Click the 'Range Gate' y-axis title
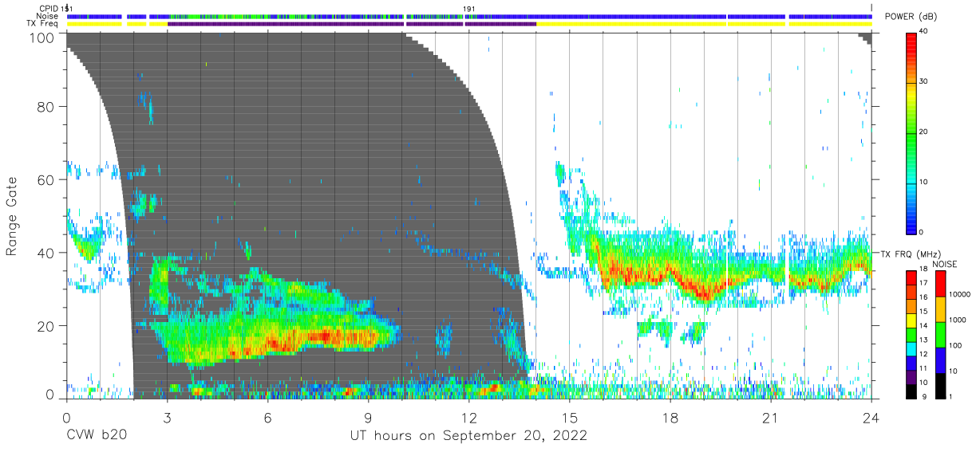The height and width of the screenshot is (452, 980). [13, 216]
